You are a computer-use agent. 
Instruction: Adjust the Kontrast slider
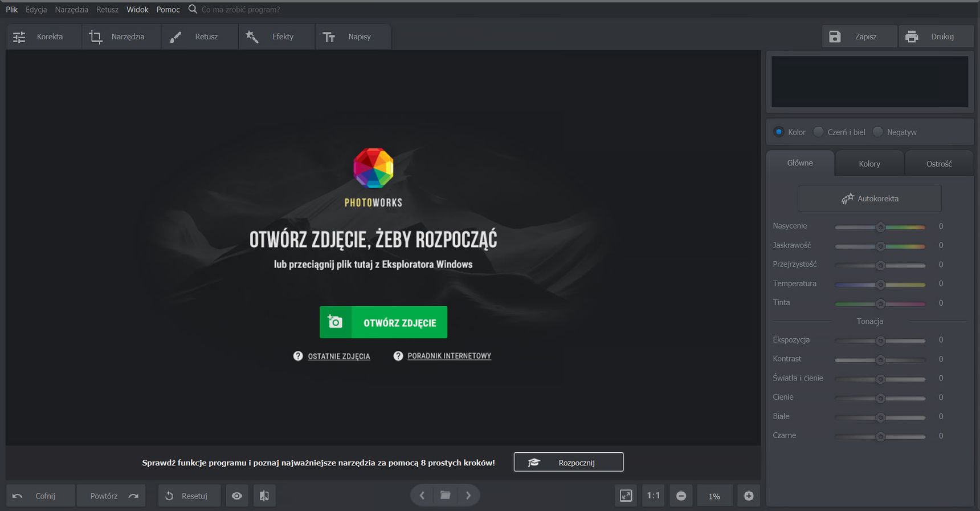coord(880,360)
